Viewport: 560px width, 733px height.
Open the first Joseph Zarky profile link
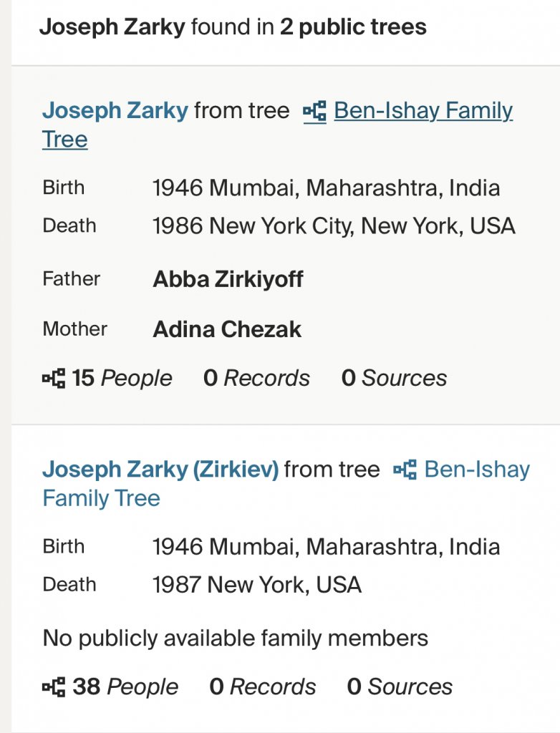tap(115, 111)
